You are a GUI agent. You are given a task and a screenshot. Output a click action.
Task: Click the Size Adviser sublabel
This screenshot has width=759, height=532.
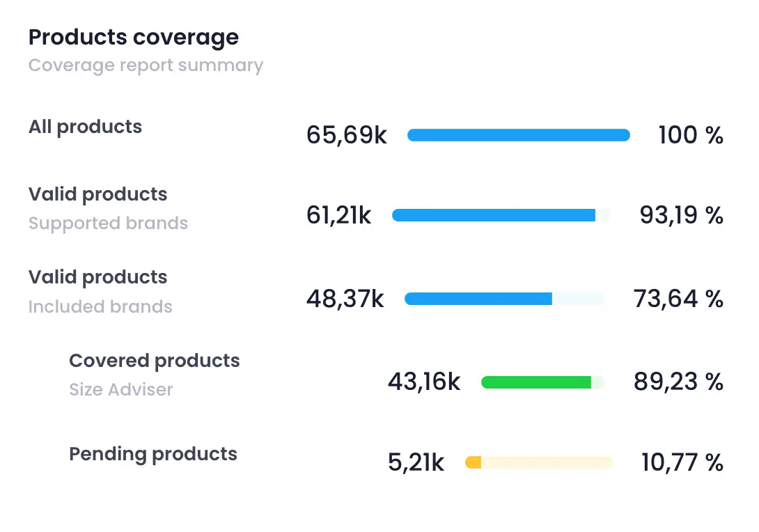click(x=120, y=390)
